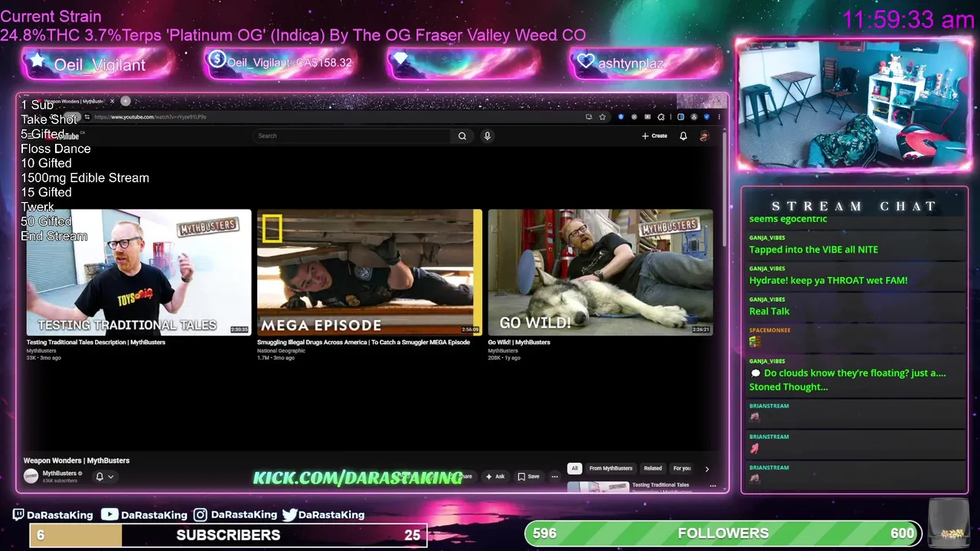Click the '1500mg Edible Stream' goal line
The height and width of the screenshot is (551, 980).
[85, 178]
